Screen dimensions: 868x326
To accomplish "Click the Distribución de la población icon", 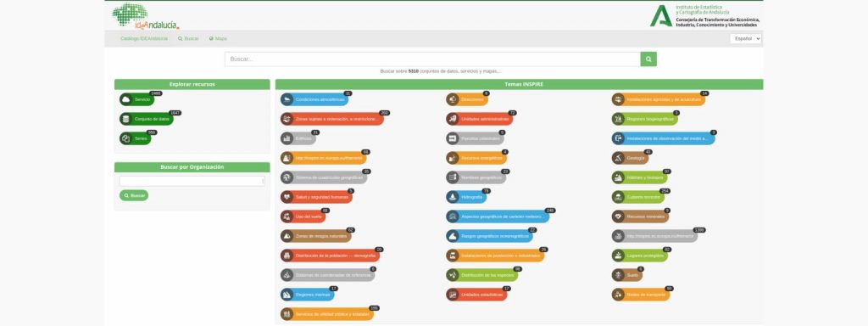I will click(x=287, y=256).
